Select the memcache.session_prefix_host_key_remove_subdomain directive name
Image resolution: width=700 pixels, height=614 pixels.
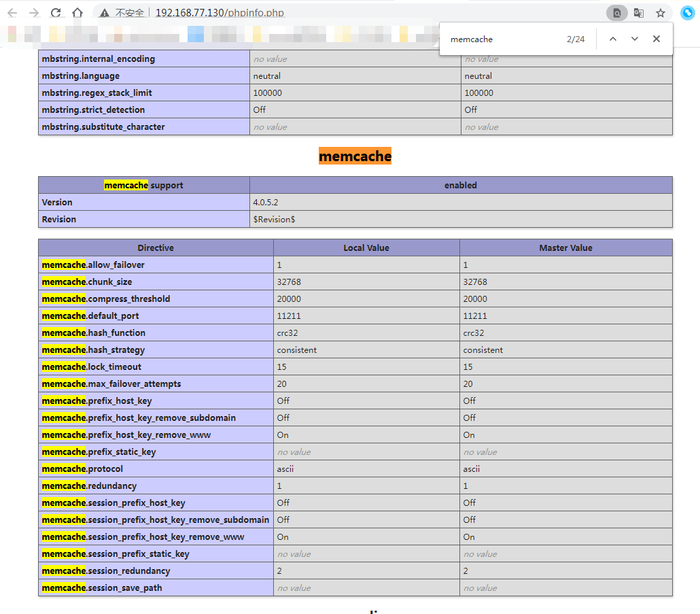[156, 519]
